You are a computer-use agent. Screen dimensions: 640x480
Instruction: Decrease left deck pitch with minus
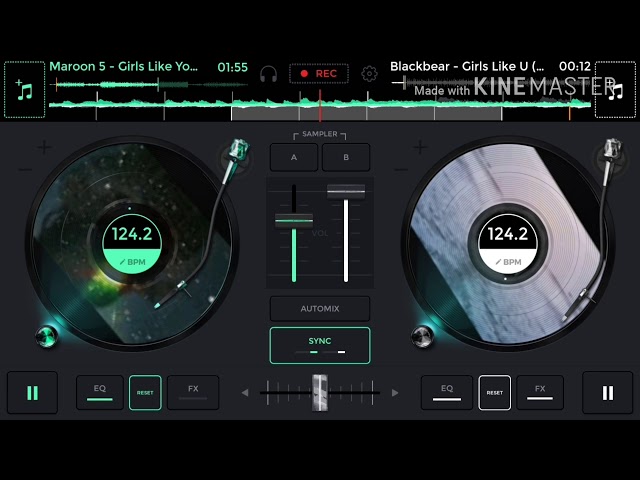25,169
